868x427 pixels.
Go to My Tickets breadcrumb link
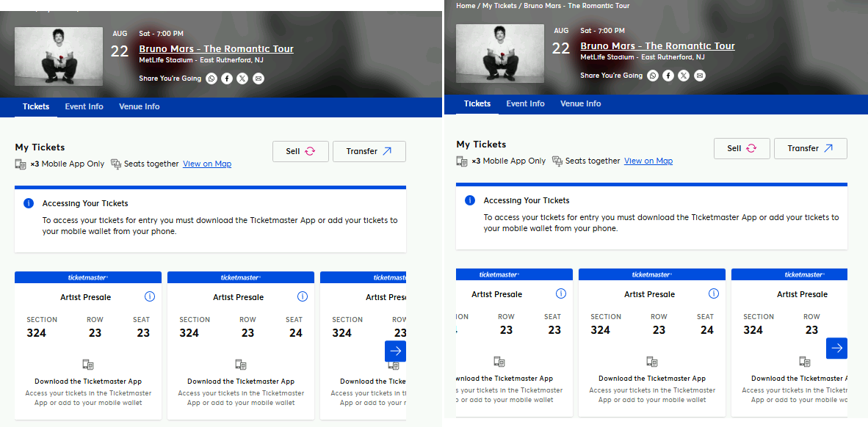click(x=499, y=6)
